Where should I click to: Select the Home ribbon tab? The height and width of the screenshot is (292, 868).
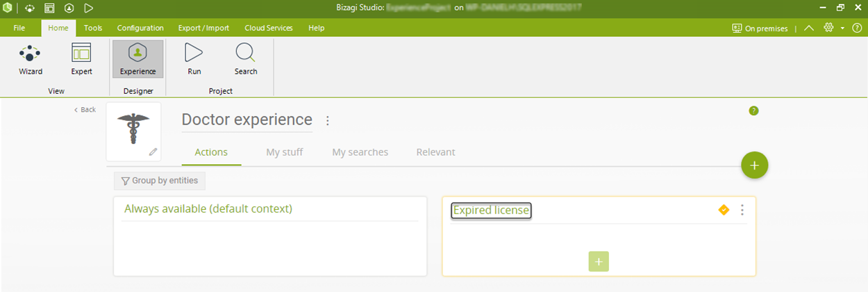coord(58,29)
